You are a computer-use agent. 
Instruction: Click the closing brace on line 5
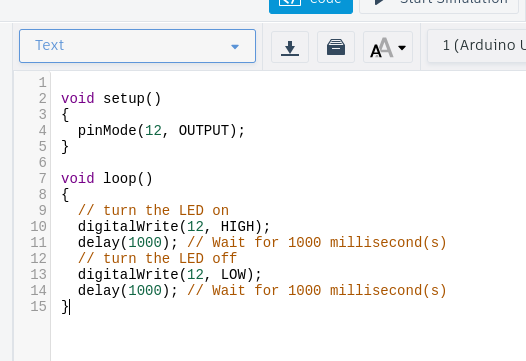[x=65, y=147]
